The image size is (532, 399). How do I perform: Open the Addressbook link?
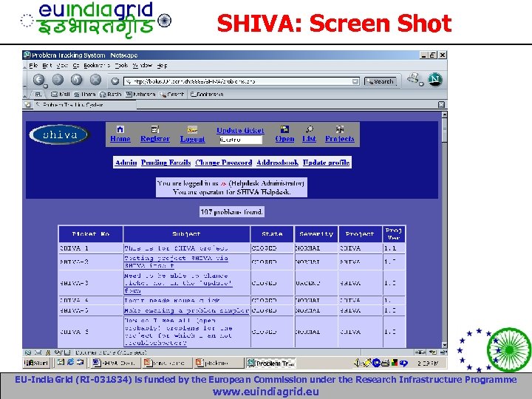[278, 163]
